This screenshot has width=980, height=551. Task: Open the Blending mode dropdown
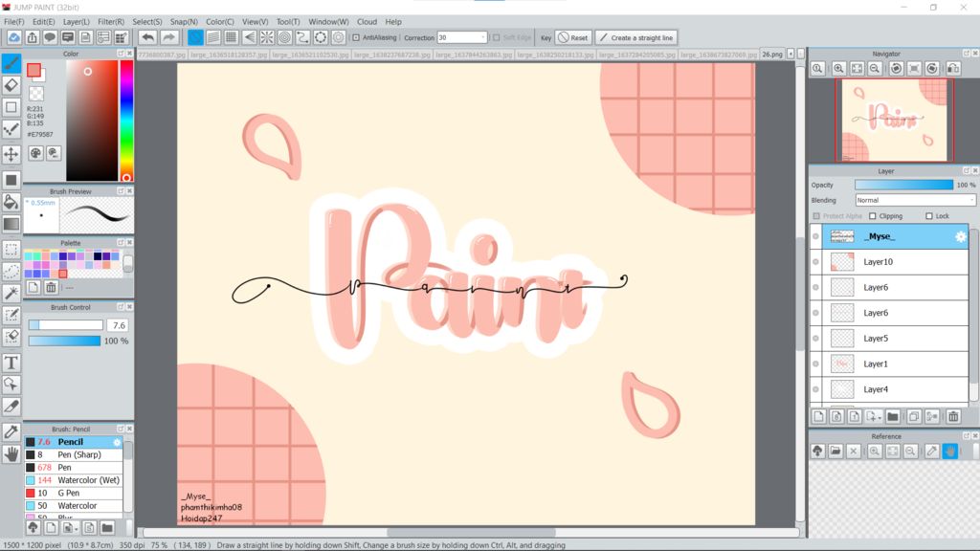(x=915, y=200)
